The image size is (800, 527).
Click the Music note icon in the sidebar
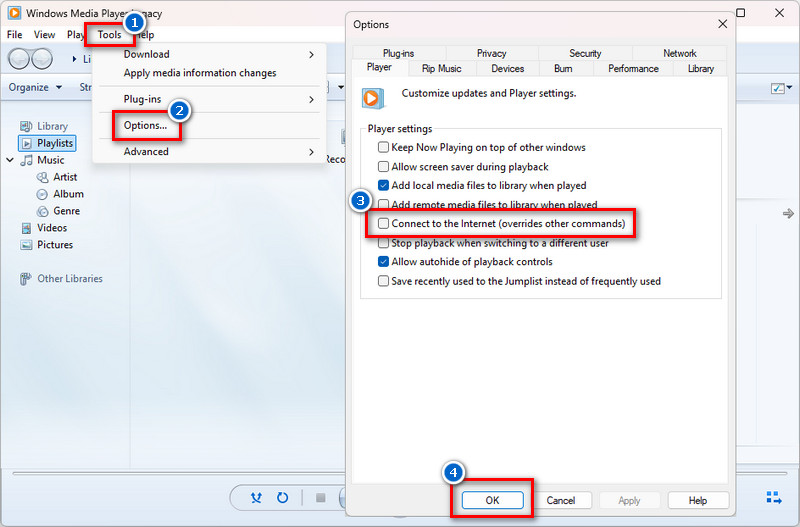click(x=27, y=160)
